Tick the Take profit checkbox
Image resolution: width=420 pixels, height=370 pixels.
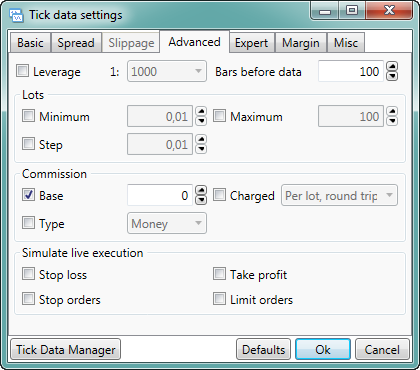coord(219,274)
